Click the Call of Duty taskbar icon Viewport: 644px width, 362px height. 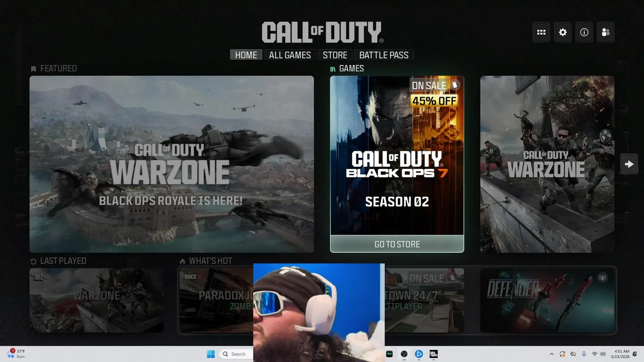click(x=433, y=354)
